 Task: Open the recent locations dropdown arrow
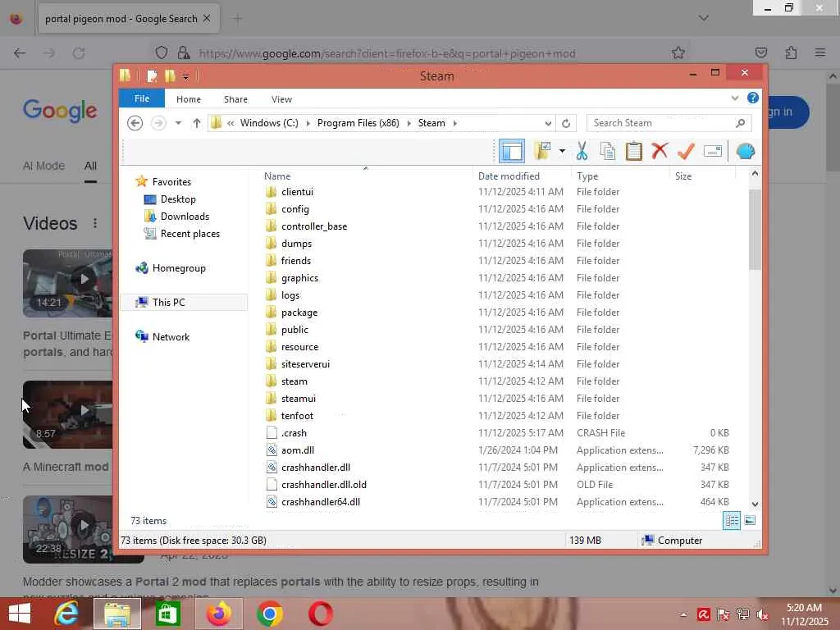(x=178, y=123)
